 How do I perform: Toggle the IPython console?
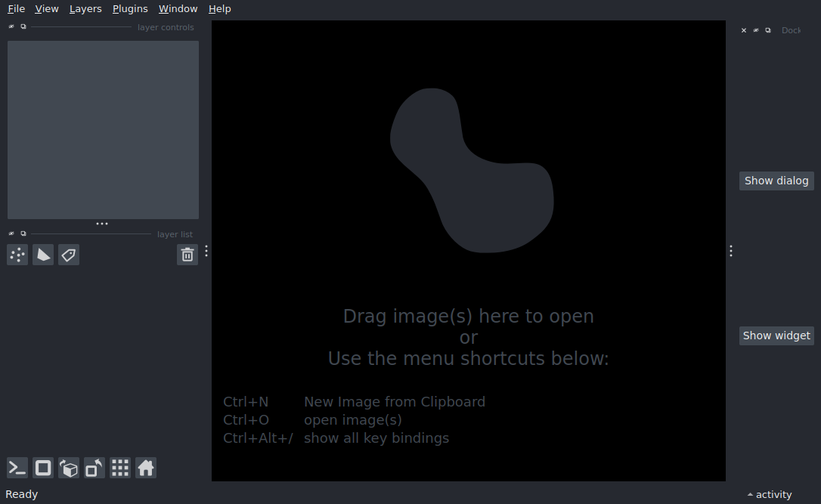pyautogui.click(x=17, y=468)
